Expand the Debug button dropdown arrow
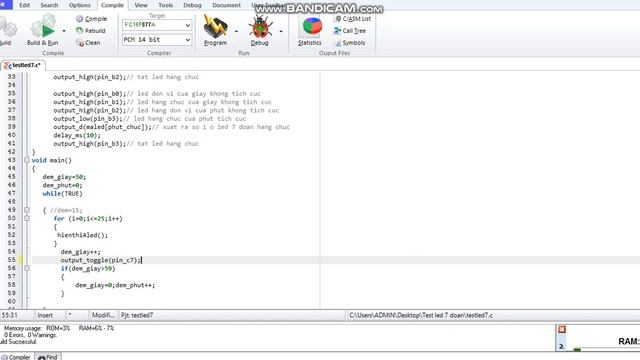This screenshot has width=640, height=360. (281, 31)
